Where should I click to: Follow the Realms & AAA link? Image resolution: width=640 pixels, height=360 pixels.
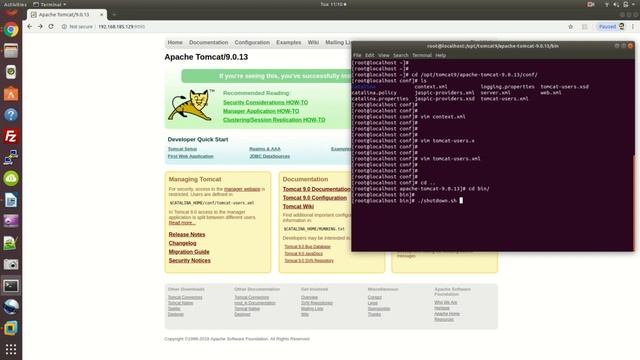[265, 149]
